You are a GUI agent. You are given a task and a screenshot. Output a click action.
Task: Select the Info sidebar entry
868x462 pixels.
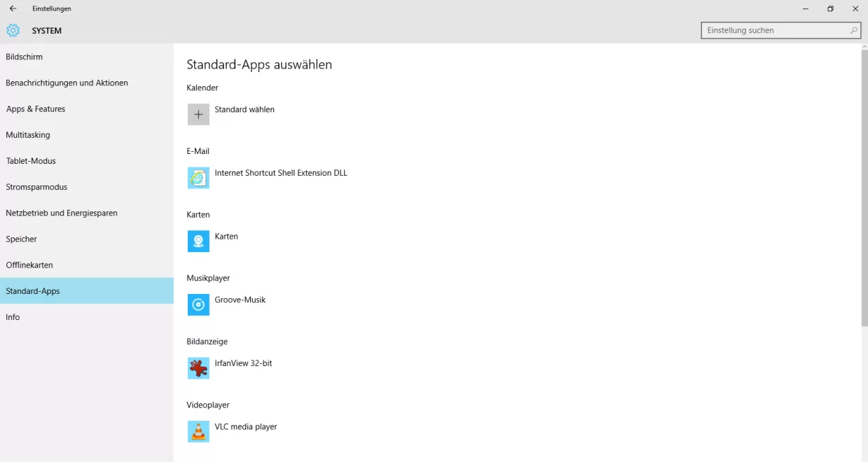(x=13, y=317)
